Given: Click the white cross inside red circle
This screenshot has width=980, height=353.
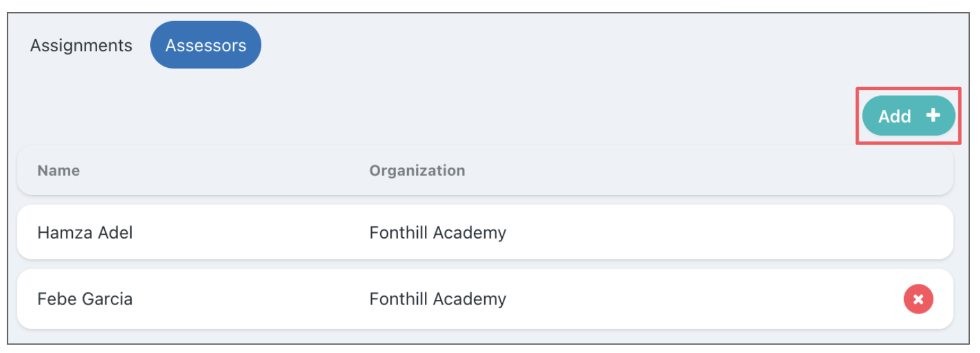Looking at the screenshot, I should pos(918,299).
